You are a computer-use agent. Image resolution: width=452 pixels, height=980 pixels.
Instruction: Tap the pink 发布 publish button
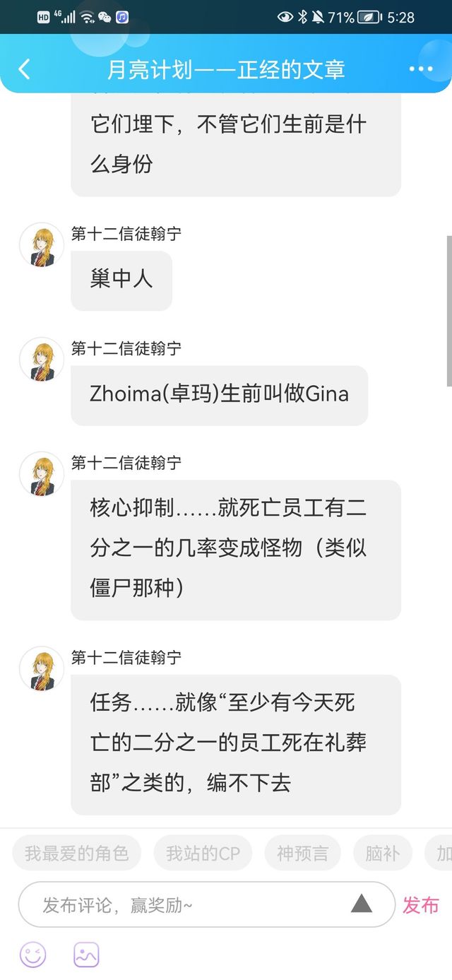[421, 904]
